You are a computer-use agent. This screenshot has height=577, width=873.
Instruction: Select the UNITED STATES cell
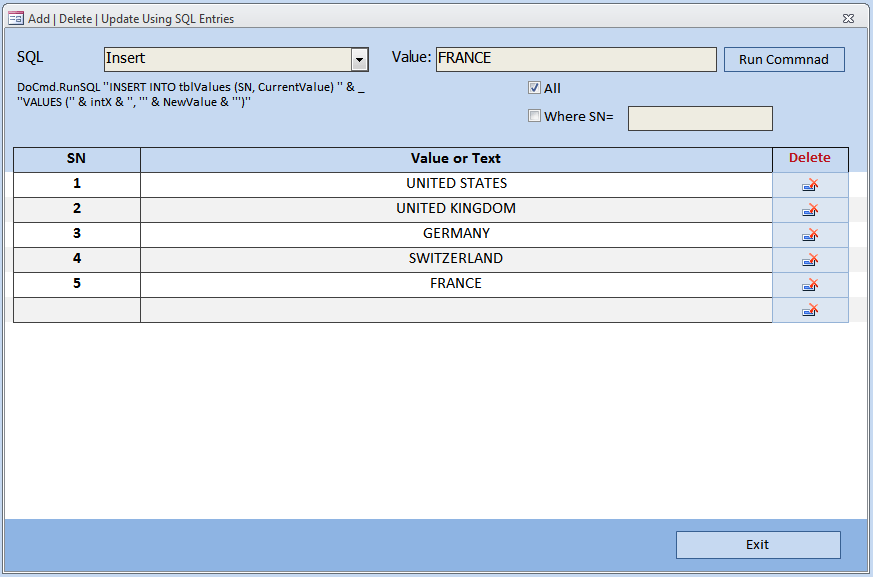tap(456, 184)
